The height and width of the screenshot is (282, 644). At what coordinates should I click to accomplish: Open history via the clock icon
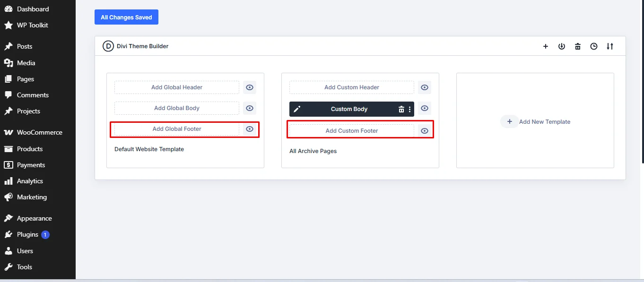pos(594,46)
